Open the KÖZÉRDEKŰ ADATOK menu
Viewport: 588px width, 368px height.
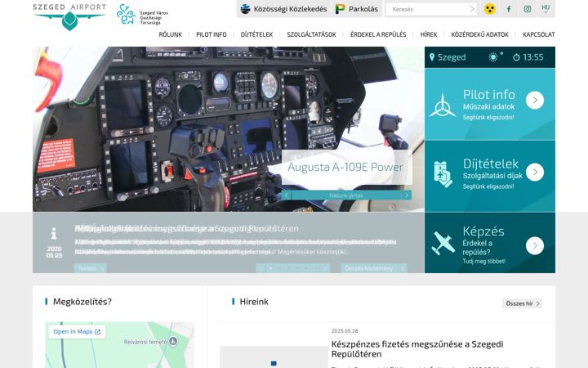pos(479,34)
